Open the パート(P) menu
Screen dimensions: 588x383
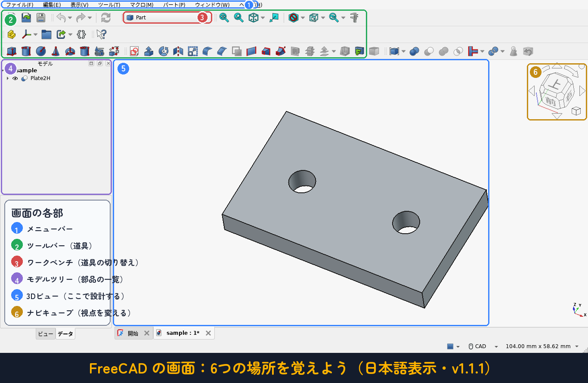point(174,5)
